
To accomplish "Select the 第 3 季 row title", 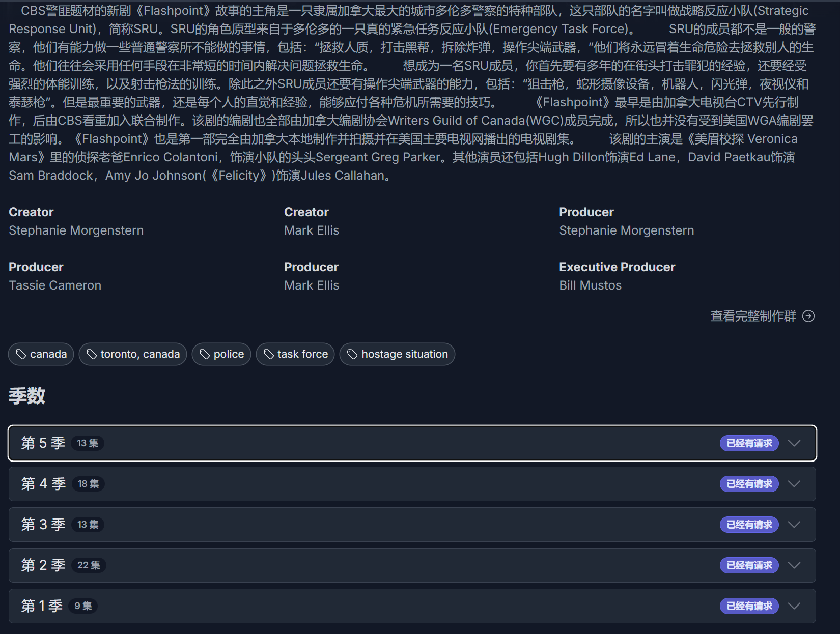I will (43, 525).
